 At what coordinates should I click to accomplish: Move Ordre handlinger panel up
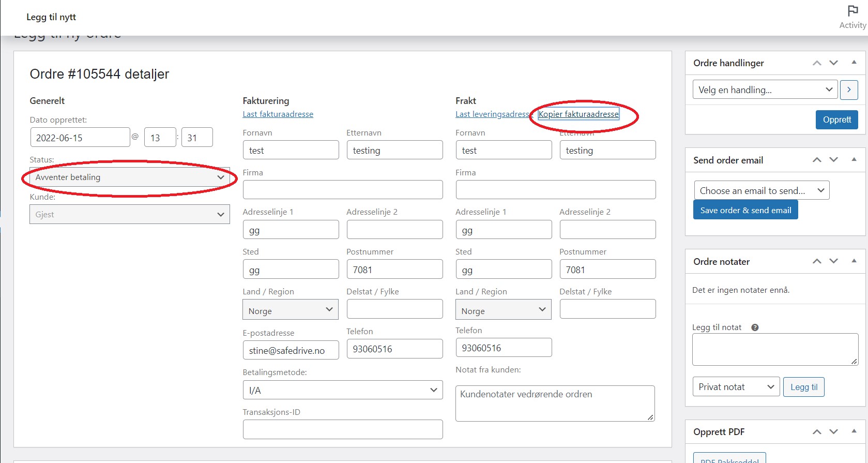point(817,63)
